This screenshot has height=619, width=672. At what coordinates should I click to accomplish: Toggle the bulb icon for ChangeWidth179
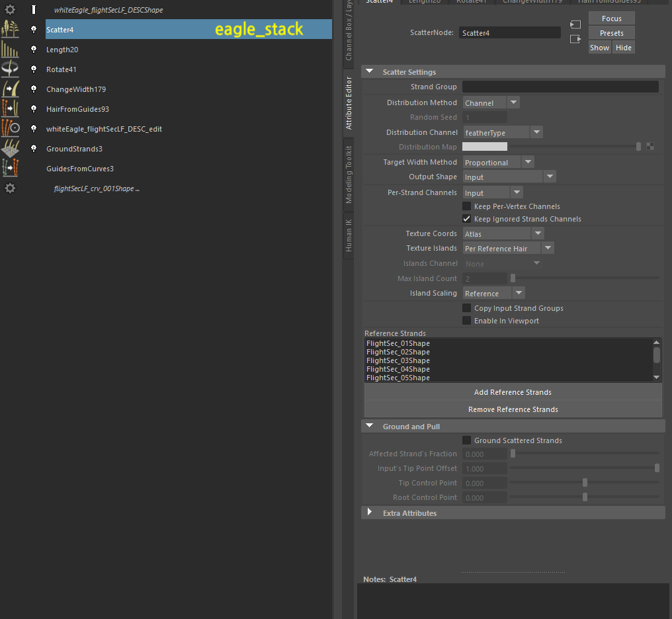[x=34, y=89]
